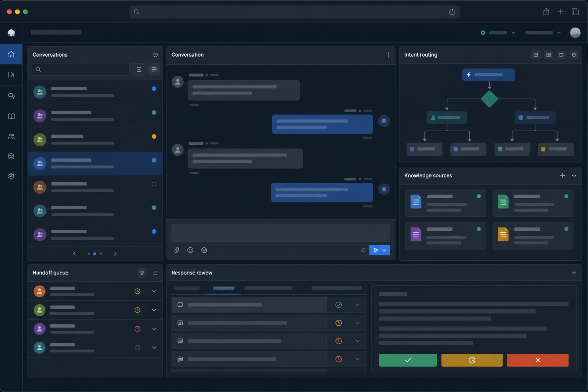Select the purple-square intent node
This screenshot has height=392, width=588.
click(424, 149)
